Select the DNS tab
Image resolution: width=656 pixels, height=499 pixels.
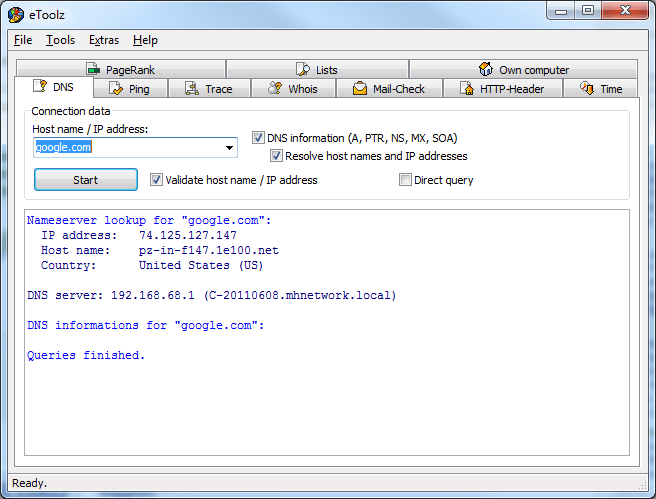click(54, 87)
